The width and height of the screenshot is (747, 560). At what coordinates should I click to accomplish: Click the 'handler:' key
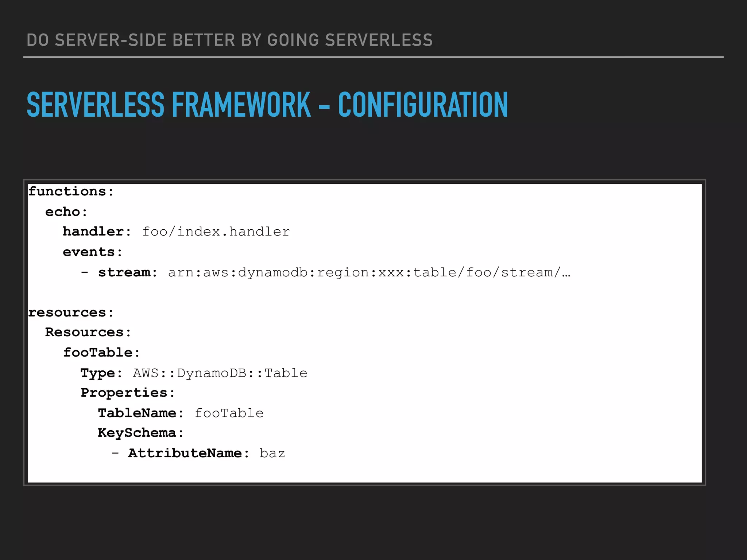[x=97, y=232]
